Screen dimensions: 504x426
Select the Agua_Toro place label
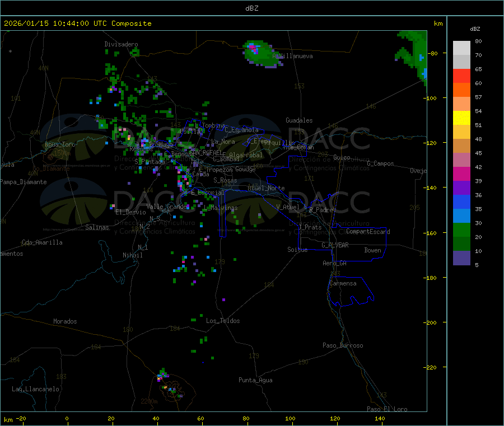[60, 144]
